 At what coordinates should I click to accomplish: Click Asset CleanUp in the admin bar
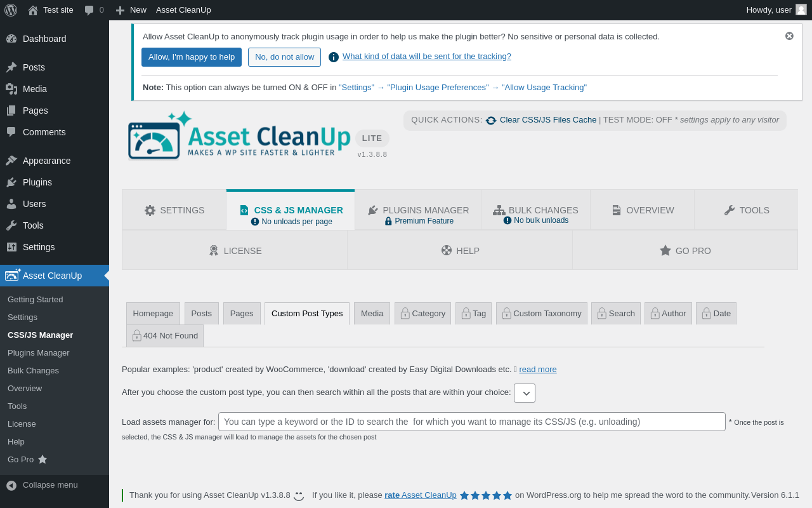tap(183, 10)
